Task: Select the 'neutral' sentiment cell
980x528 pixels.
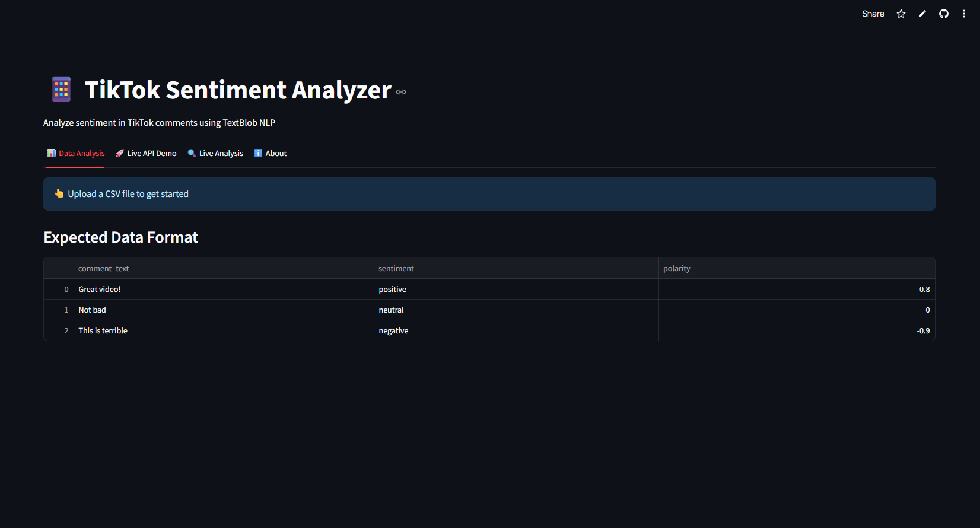Action: point(516,310)
